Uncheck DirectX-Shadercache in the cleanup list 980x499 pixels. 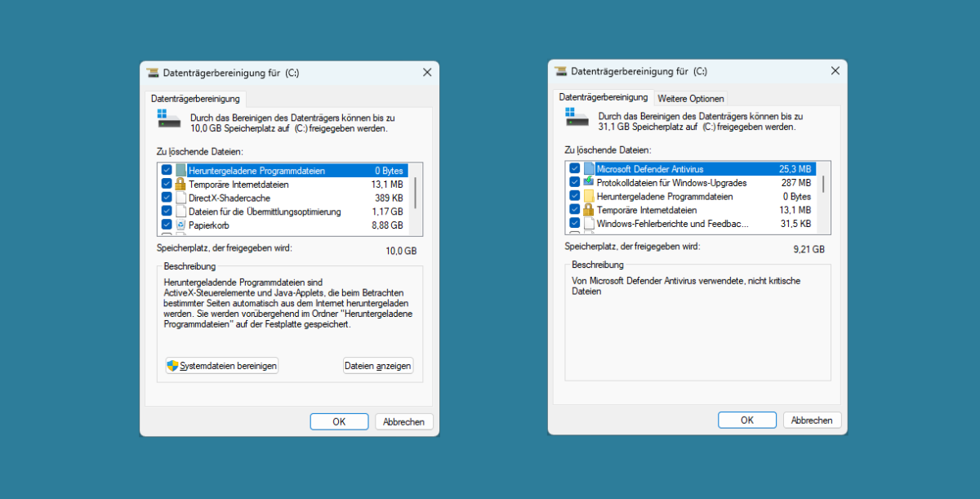coord(167,196)
